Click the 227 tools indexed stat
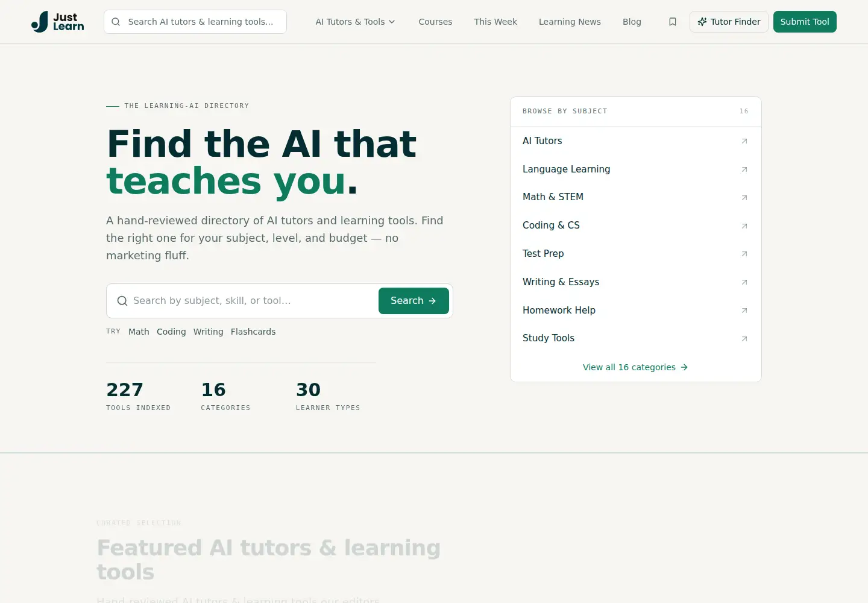Screen dimensions: 868x603 click(x=138, y=396)
